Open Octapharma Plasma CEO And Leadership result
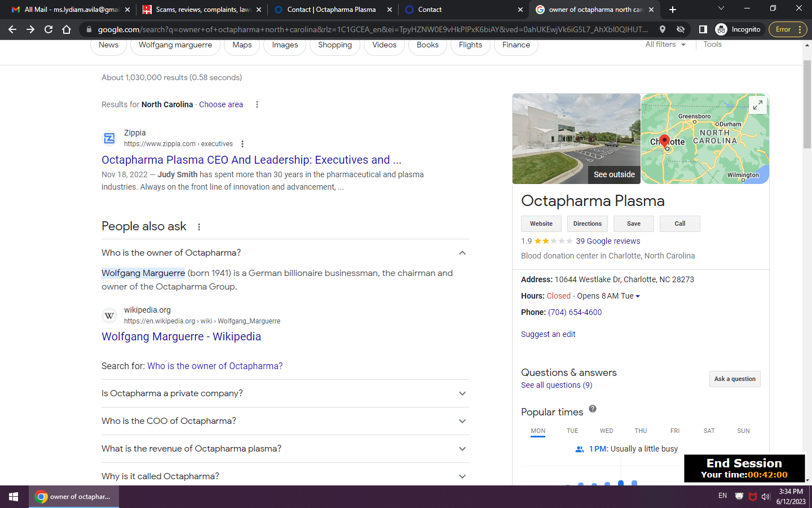The height and width of the screenshot is (508, 812). [251, 160]
